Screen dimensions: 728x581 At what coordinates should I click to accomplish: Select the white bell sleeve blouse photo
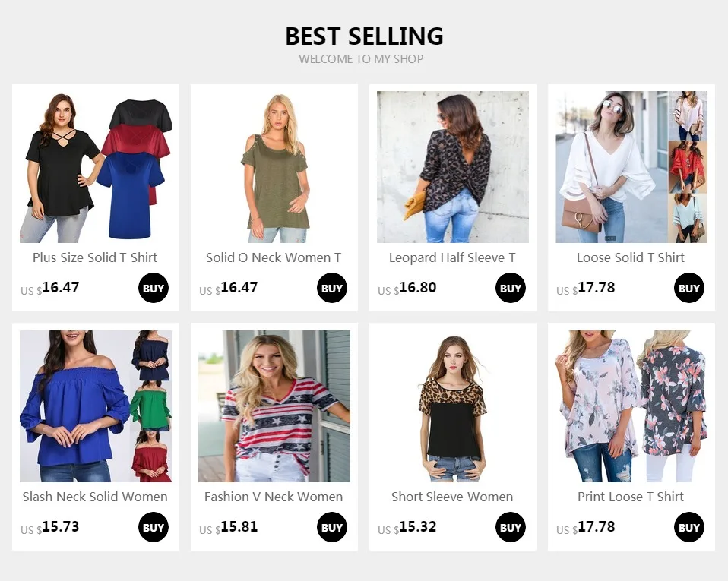[631, 167]
